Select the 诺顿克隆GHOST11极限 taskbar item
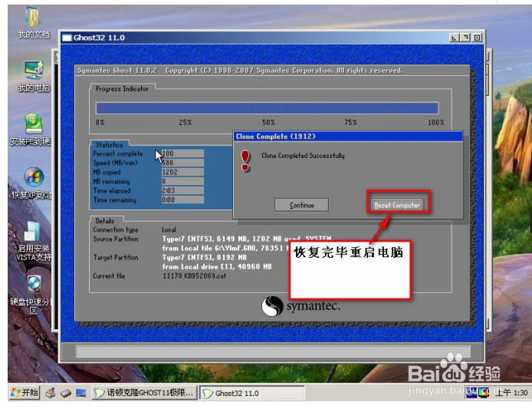This screenshot has height=409, width=532. pyautogui.click(x=144, y=393)
